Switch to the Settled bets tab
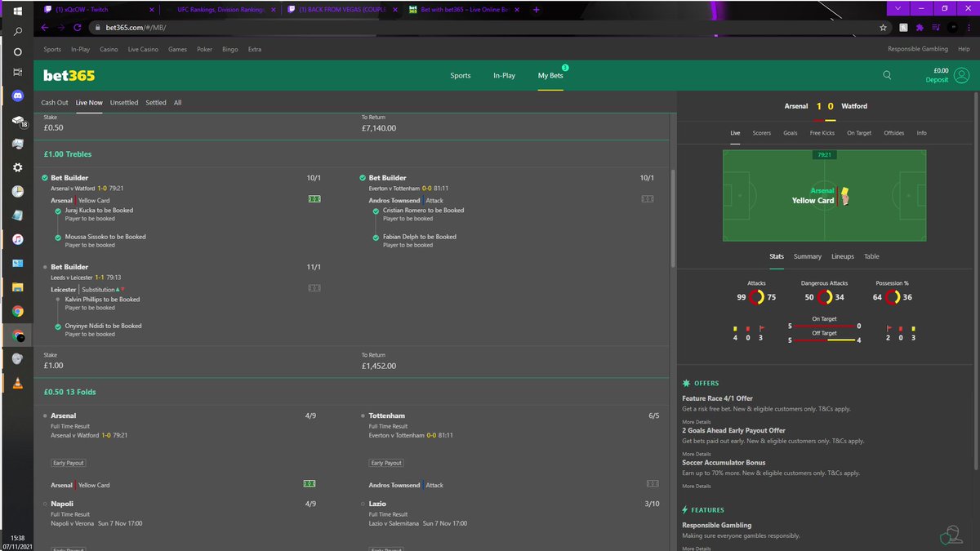The image size is (980, 551). tap(156, 103)
